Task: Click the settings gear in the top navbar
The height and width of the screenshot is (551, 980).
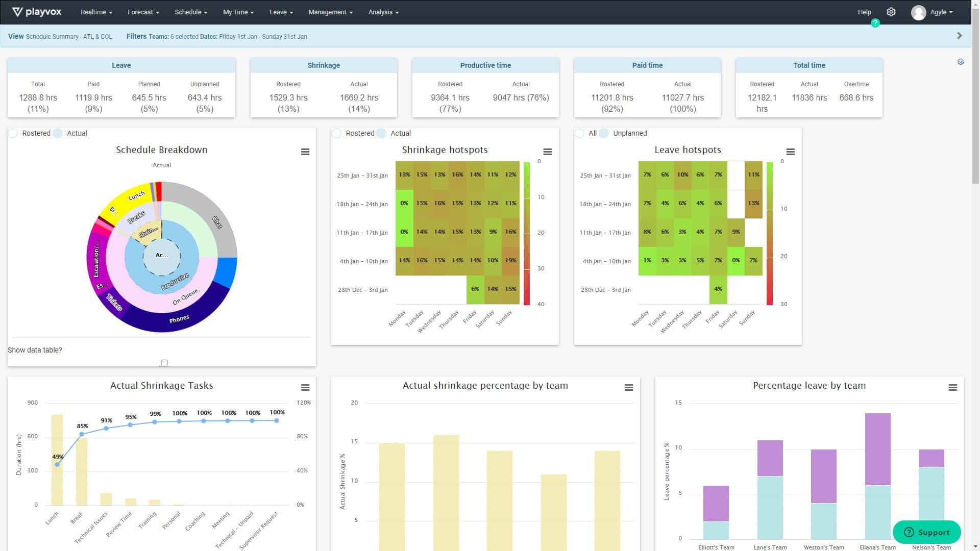Action: click(x=891, y=12)
